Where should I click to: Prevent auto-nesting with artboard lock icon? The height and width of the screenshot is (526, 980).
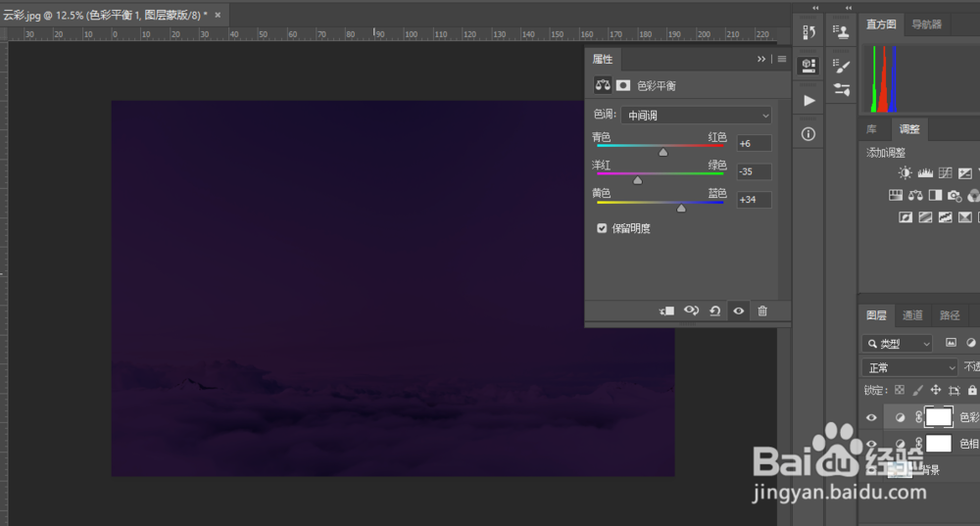point(954,391)
